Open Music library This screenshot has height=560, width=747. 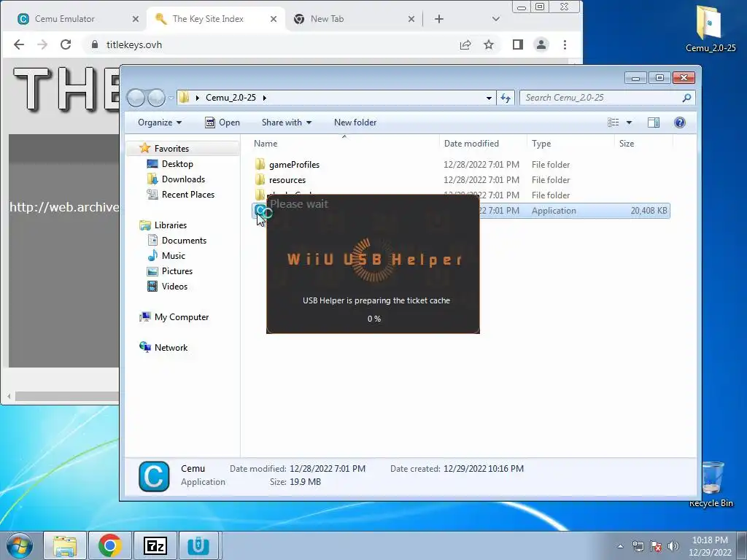[x=174, y=256]
